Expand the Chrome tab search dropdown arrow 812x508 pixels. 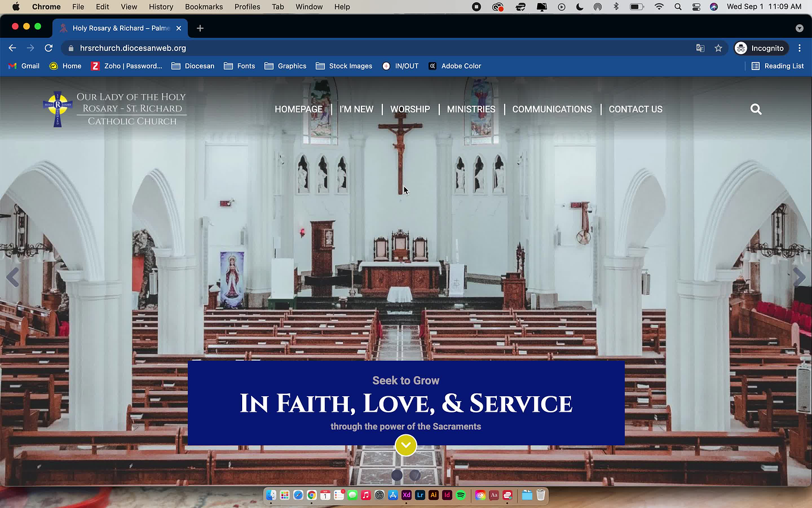click(x=799, y=28)
